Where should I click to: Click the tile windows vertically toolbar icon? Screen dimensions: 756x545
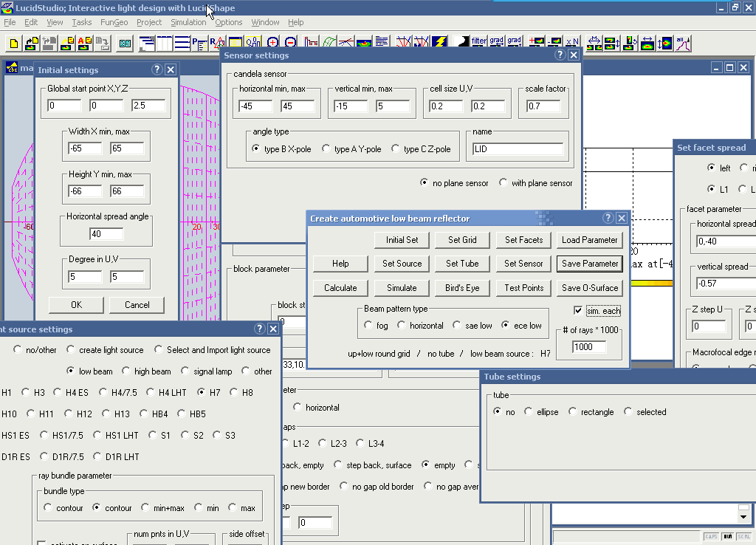pos(165,44)
